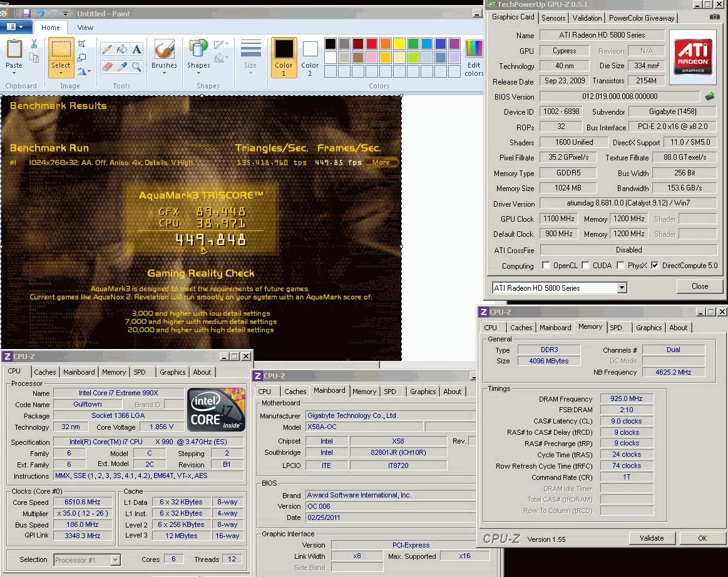Click the Undo arrow in Paint's title bar
This screenshot has width=728, height=577.
tap(40, 13)
